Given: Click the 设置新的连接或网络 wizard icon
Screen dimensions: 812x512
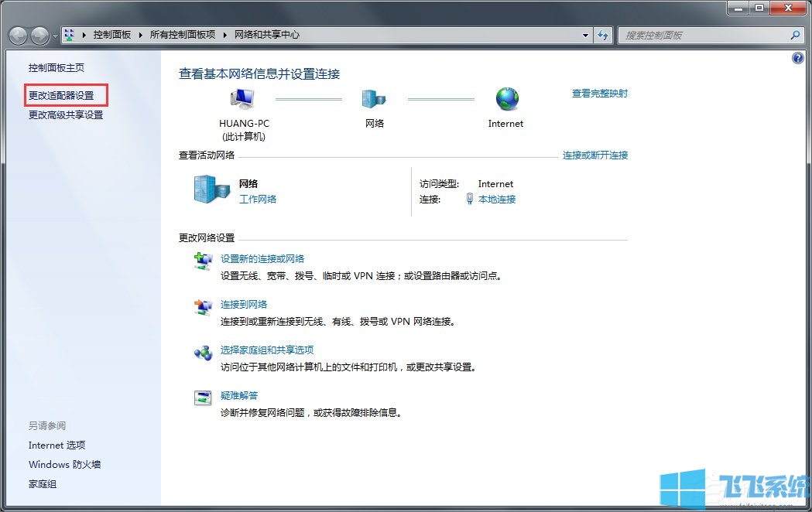Looking at the screenshot, I should coord(203,261).
